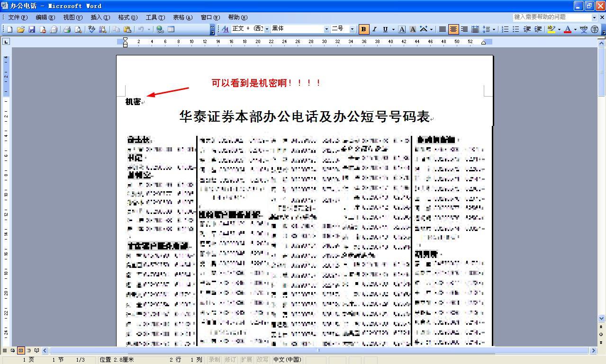606x364 pixels.
Task: Click the Character Border icon
Action: pyautogui.click(x=402, y=29)
